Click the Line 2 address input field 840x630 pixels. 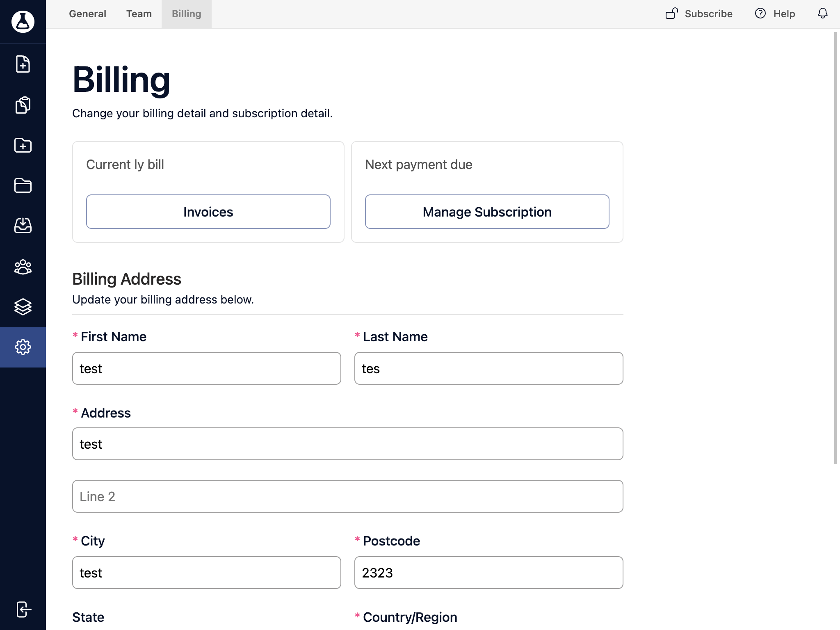[347, 495]
